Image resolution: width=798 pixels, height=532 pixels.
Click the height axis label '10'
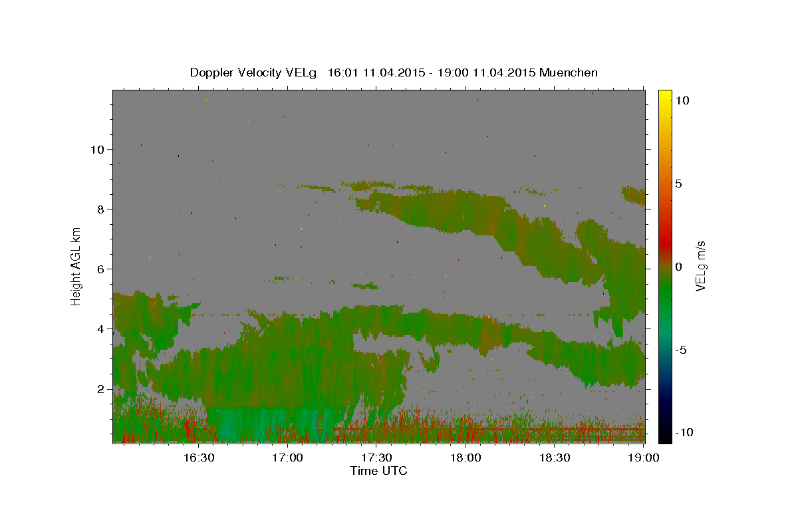click(x=97, y=150)
